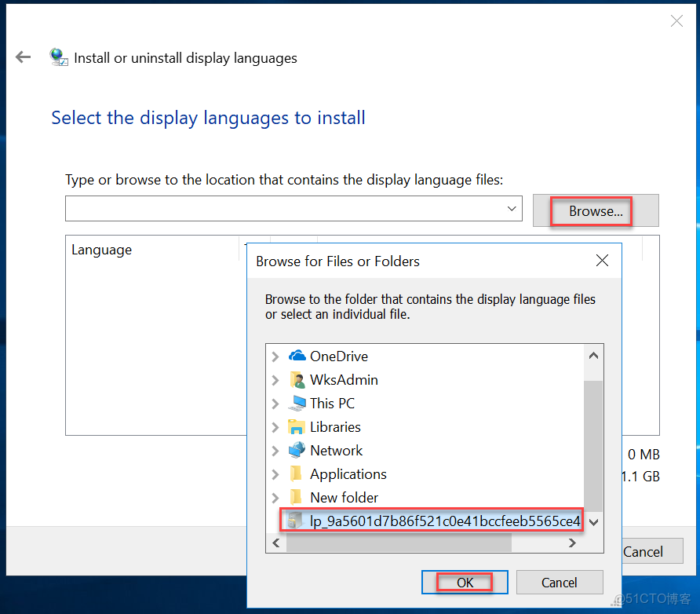Image resolution: width=700 pixels, height=614 pixels.
Task: Confirm with OK in browse dialog
Action: click(465, 583)
